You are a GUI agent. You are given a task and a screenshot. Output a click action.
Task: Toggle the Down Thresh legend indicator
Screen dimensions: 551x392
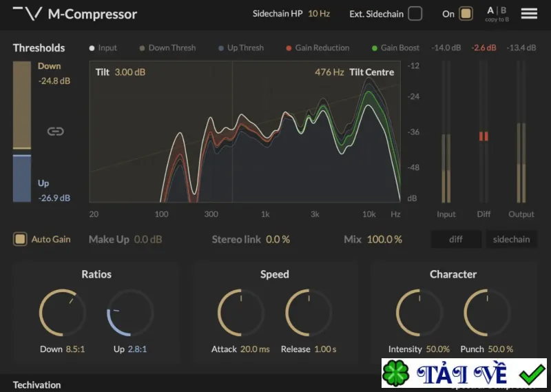click(x=142, y=48)
